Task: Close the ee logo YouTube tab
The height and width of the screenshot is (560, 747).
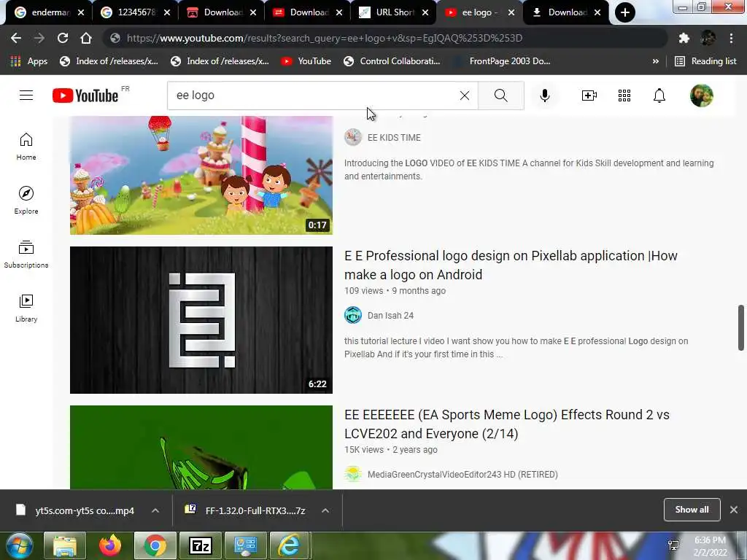Action: [511, 12]
